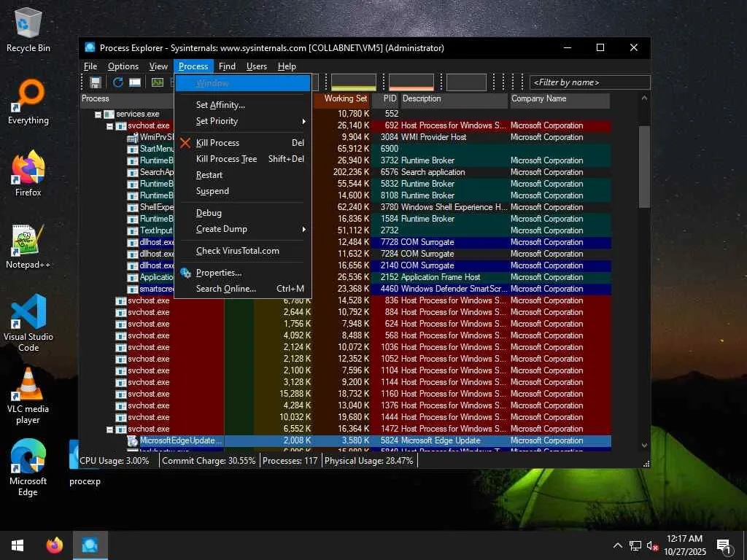Click the yellow-green CPU usage mini graph
This screenshot has height=560, width=747.
click(x=354, y=82)
